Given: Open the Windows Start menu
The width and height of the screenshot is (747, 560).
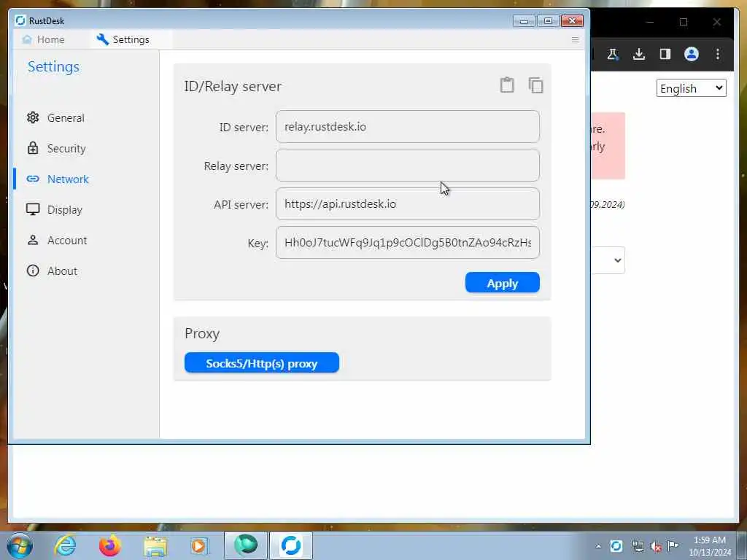Looking at the screenshot, I should pyautogui.click(x=19, y=545).
